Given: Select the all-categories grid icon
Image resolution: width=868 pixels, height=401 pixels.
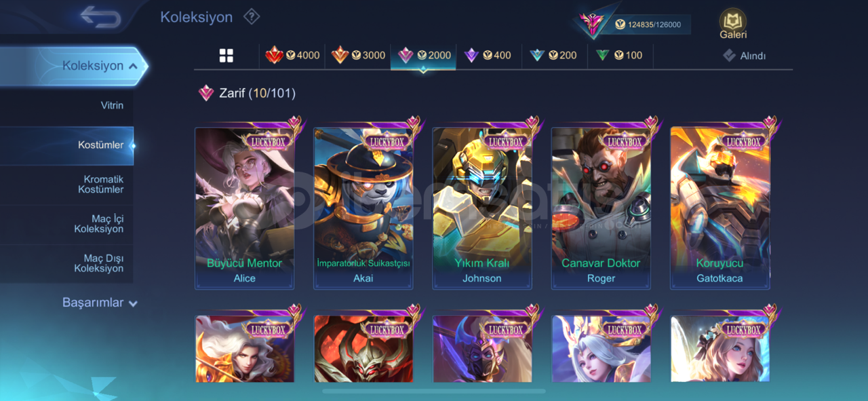Looking at the screenshot, I should [226, 56].
